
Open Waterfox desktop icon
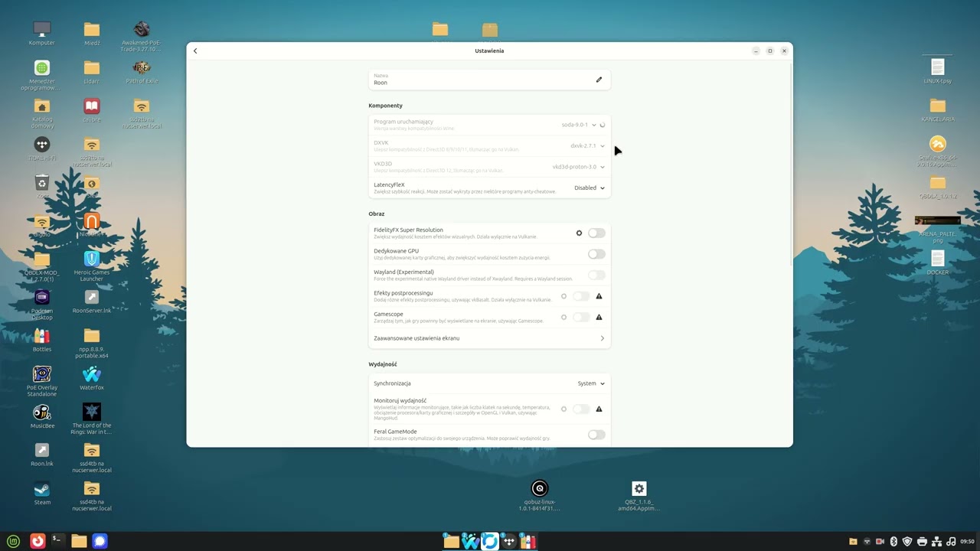coord(91,378)
